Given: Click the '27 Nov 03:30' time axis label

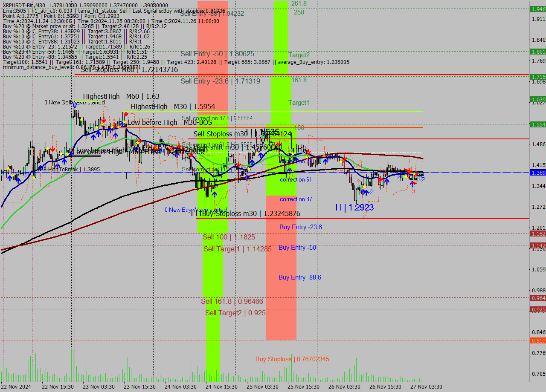Looking at the screenshot, I should coord(426,387).
